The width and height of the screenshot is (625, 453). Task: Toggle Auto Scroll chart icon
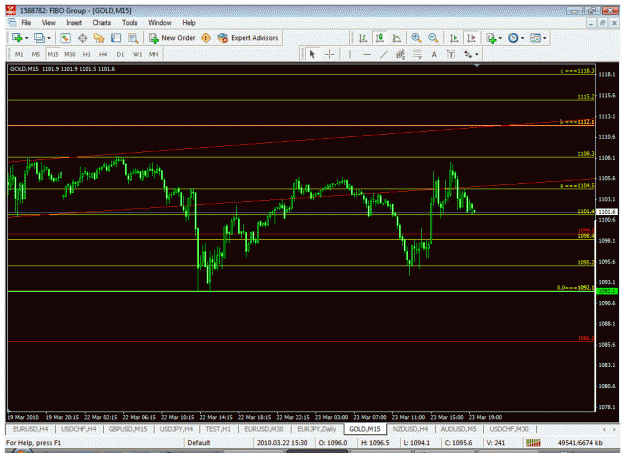(x=454, y=38)
